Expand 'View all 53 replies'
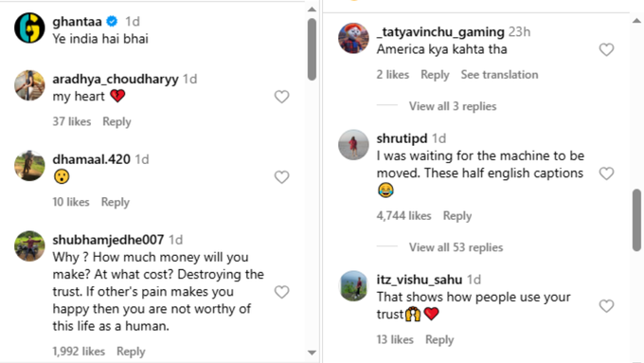 click(x=456, y=247)
